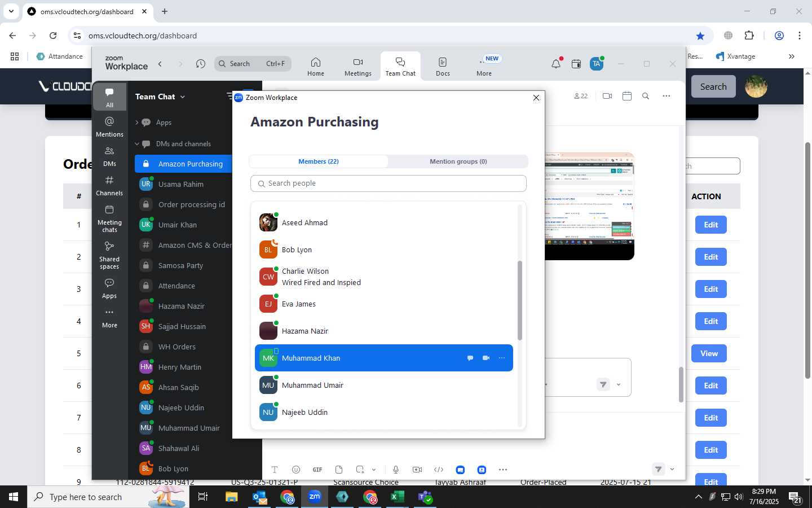The height and width of the screenshot is (508, 812).
Task: Close the Amazon Purchasing members dialog
Action: click(536, 98)
